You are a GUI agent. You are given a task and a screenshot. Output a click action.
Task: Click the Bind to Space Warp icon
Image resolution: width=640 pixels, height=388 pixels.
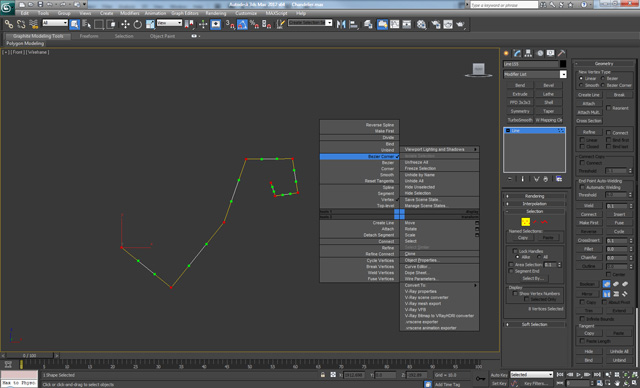[33, 24]
